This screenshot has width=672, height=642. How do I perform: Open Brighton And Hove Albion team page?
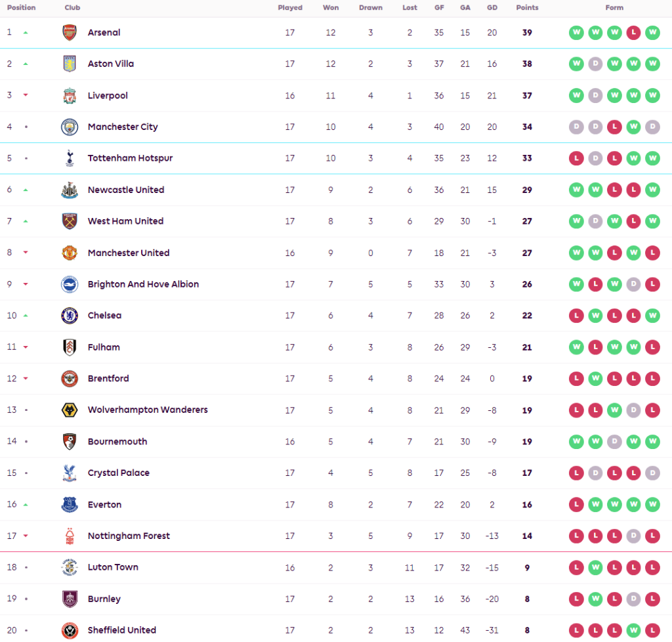pos(143,284)
